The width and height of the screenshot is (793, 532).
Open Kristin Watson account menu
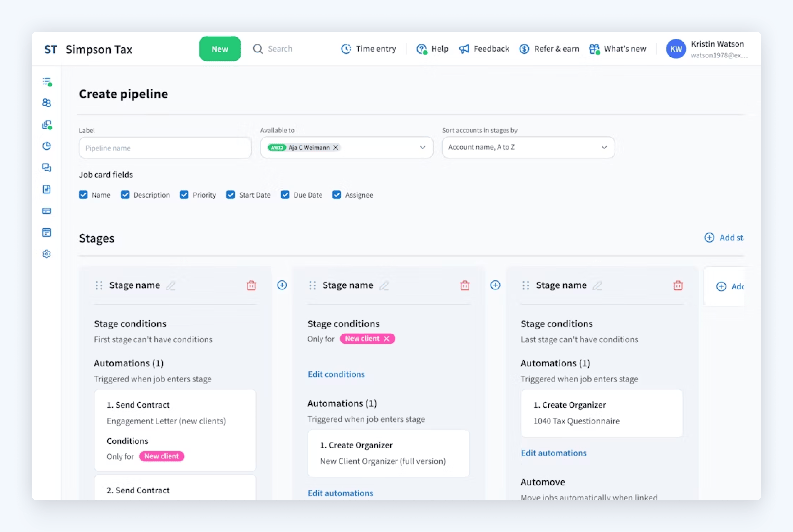tap(707, 49)
